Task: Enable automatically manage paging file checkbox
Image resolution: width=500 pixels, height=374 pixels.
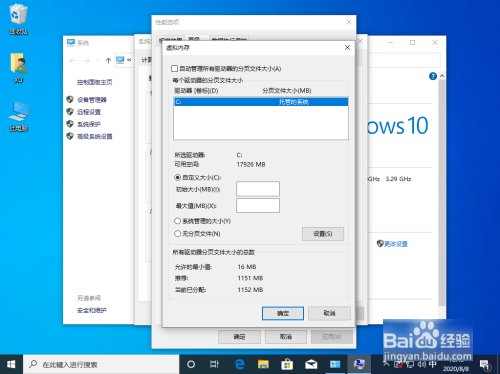Action: 174,69
